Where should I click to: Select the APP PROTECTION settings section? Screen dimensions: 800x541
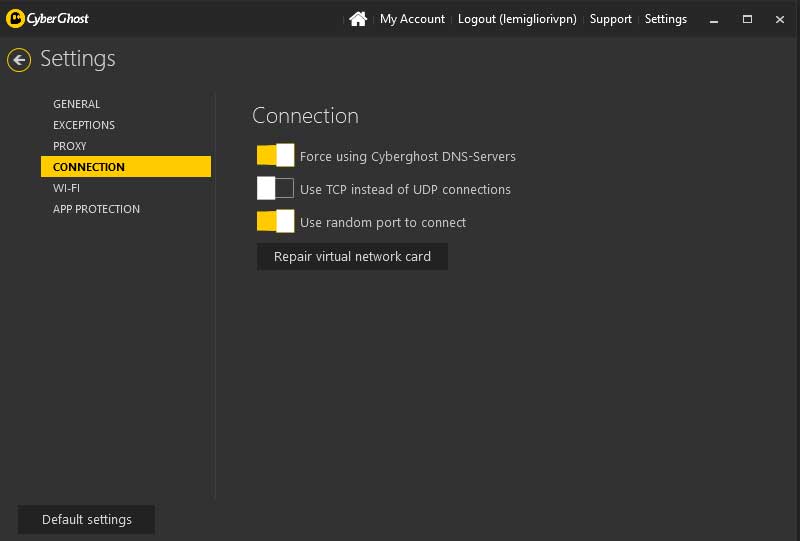[x=96, y=209]
